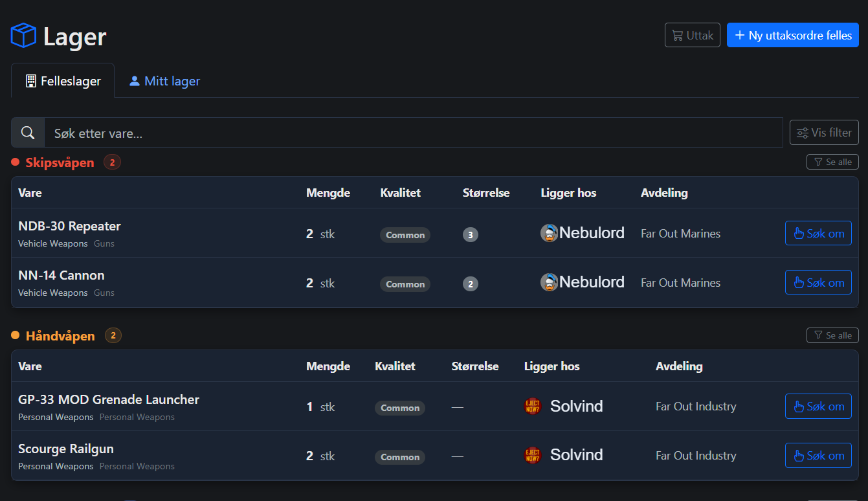Viewport: 868px width, 501px height.
Task: Switch to the Mitt lager tab
Action: 164,81
